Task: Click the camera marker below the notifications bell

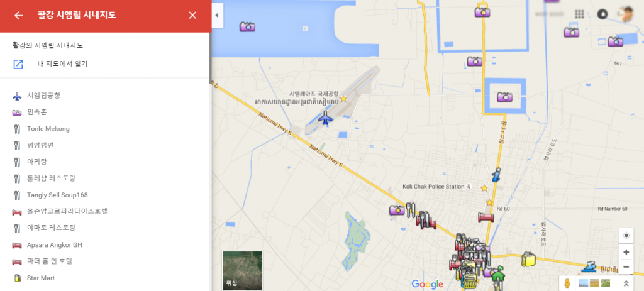Action: [x=571, y=32]
